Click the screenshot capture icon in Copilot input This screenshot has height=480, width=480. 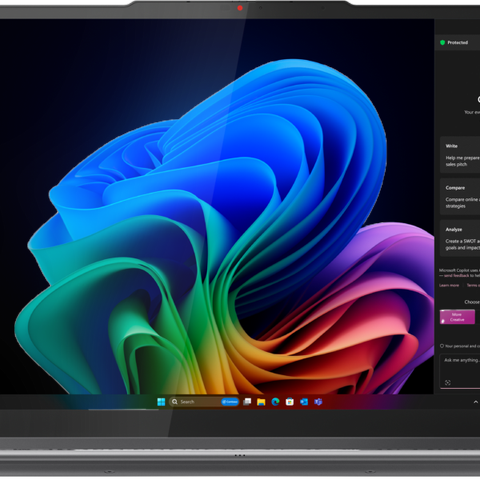pyautogui.click(x=448, y=382)
